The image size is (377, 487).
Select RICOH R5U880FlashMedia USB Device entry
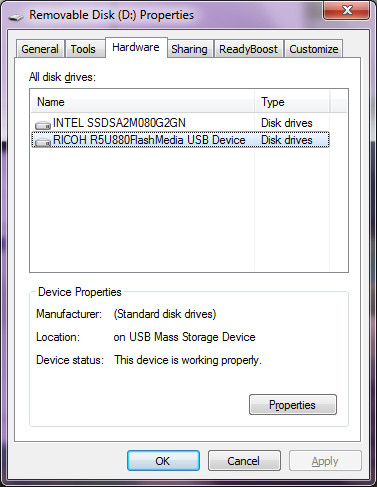click(x=180, y=140)
